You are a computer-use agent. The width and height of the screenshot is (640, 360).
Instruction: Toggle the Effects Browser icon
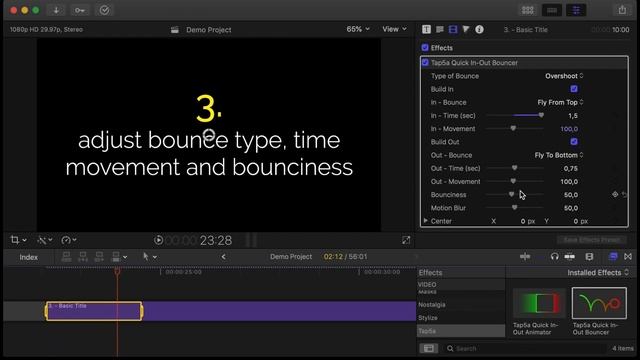613,256
